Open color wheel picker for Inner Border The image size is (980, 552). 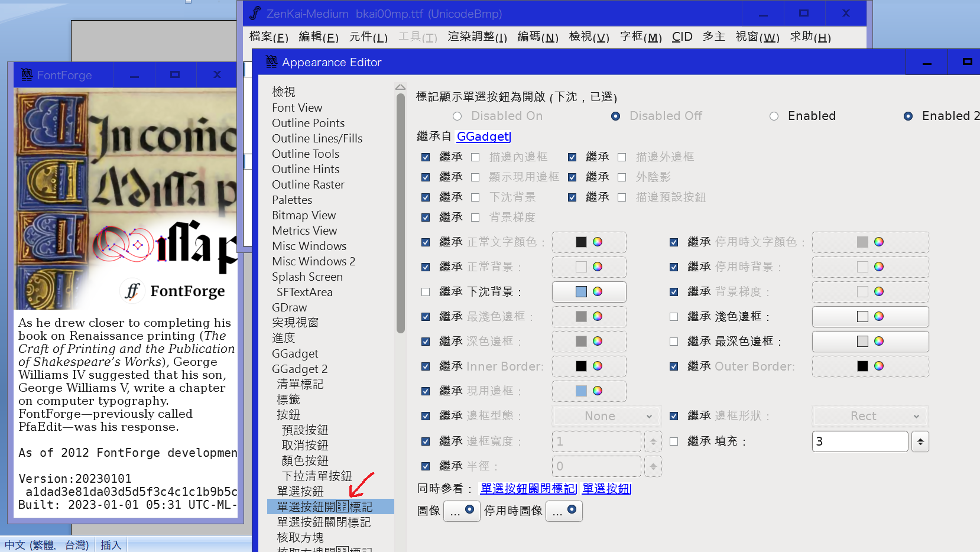pyautogui.click(x=598, y=366)
